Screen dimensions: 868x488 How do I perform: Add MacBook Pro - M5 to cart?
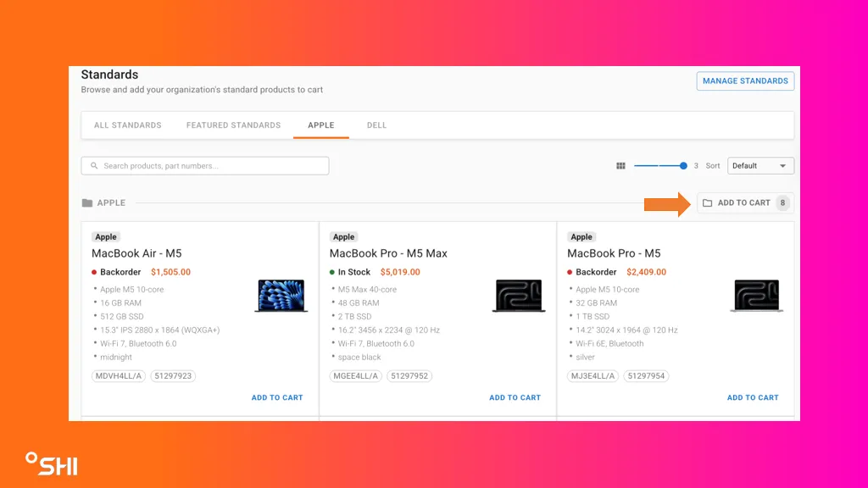pyautogui.click(x=753, y=397)
